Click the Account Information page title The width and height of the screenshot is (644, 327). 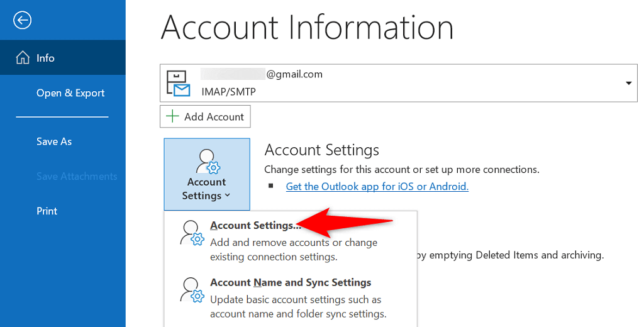tap(307, 28)
